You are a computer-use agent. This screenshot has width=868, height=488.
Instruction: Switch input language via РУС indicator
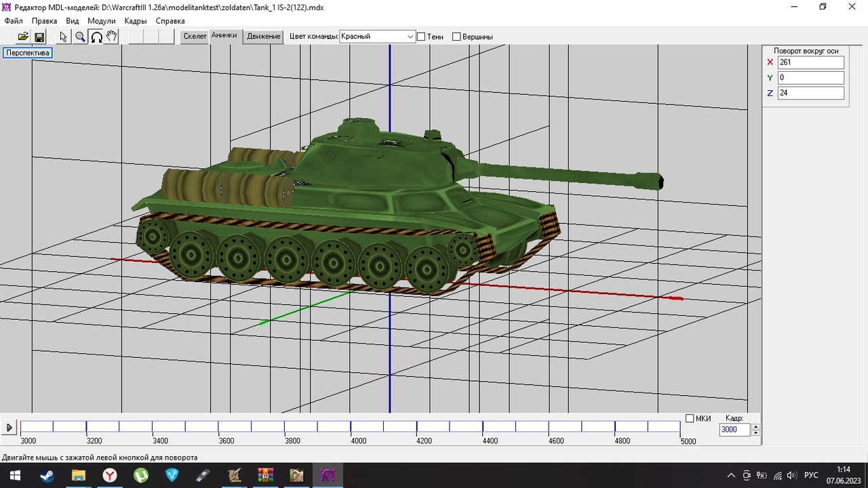coord(811,476)
